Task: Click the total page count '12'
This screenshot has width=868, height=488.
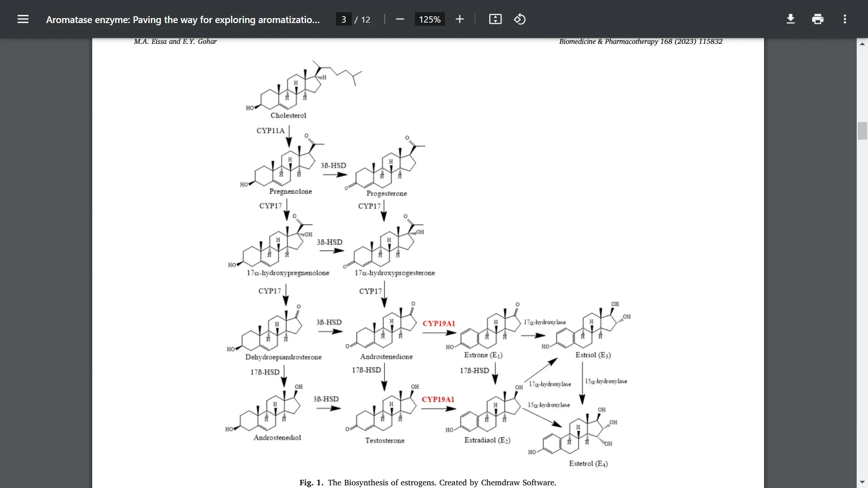Action: [x=366, y=19]
